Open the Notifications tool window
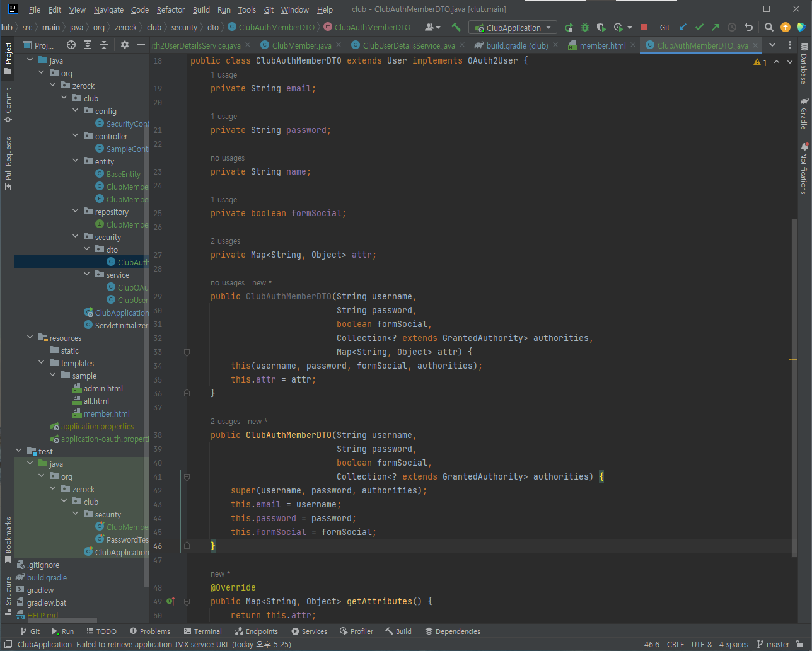The image size is (812, 651). tap(804, 168)
